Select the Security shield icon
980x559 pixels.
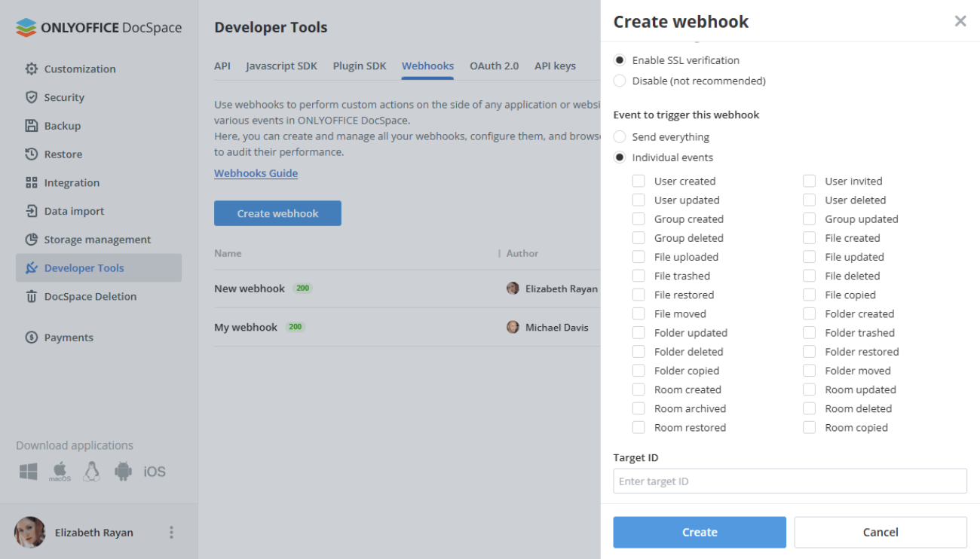[31, 96]
